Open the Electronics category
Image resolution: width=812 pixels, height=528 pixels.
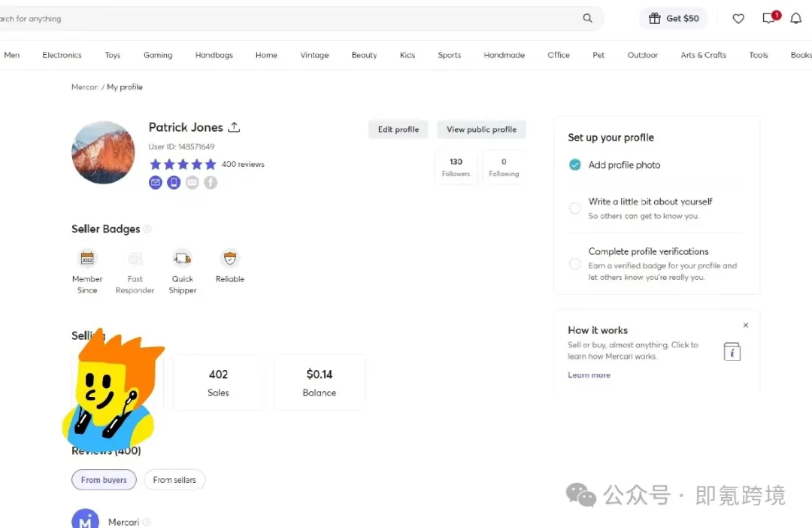62,55
